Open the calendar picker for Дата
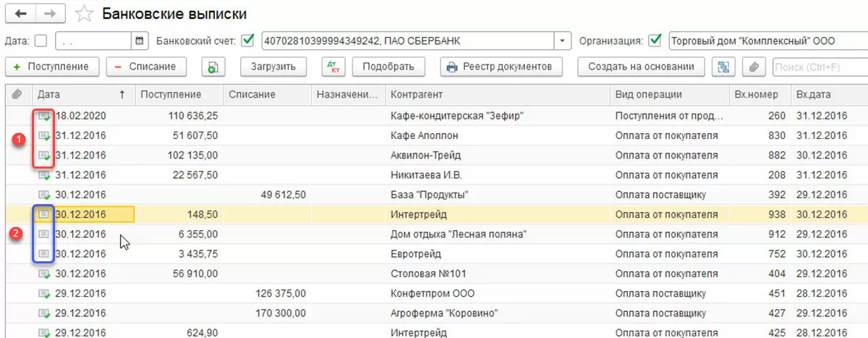 point(140,41)
